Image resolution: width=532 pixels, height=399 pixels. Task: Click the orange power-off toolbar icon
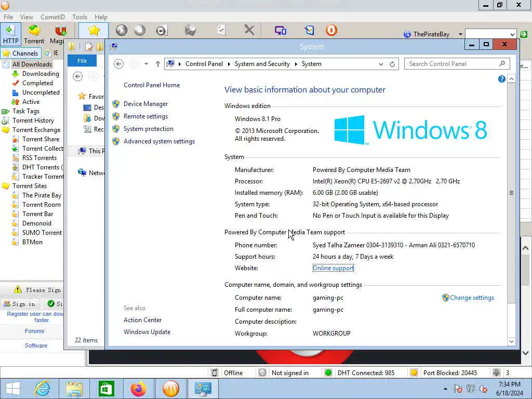tap(331, 30)
